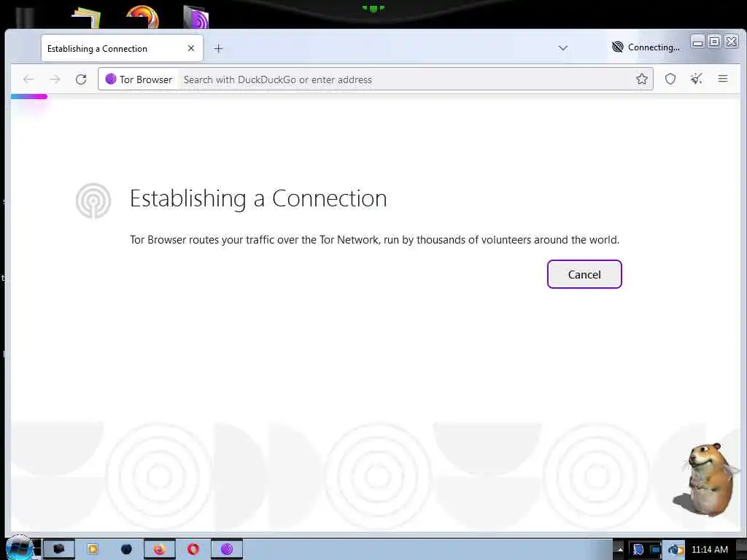747x560 pixels.
Task: Reload the page with refresh icon
Action: point(81,79)
